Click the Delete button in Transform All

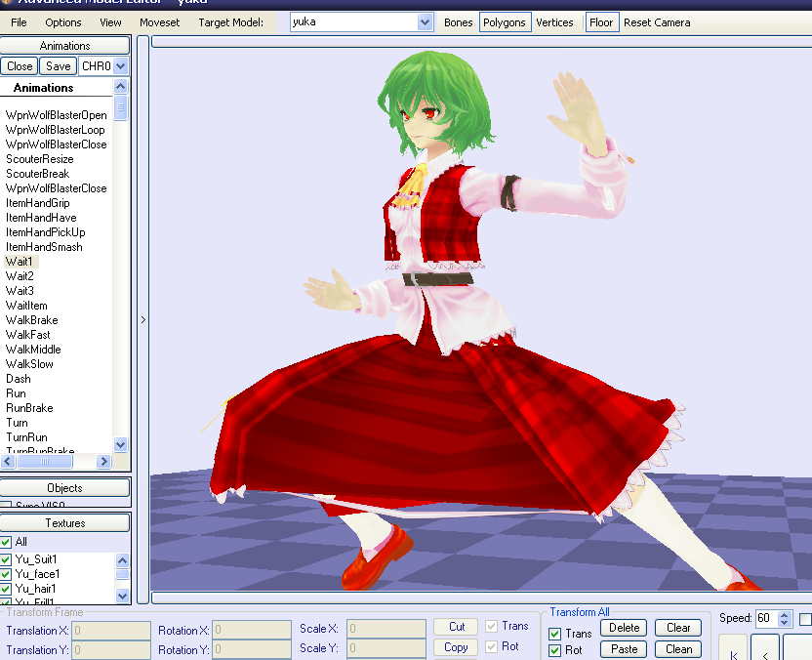click(624, 628)
